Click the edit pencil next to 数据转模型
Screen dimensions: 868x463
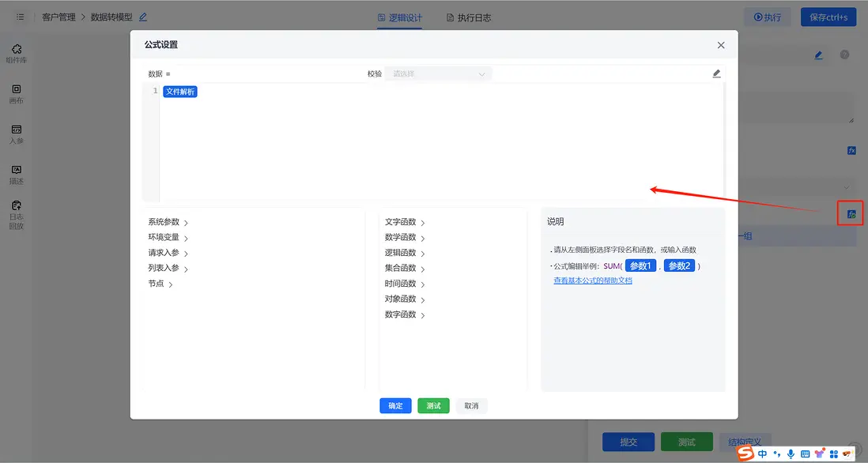[x=143, y=17]
